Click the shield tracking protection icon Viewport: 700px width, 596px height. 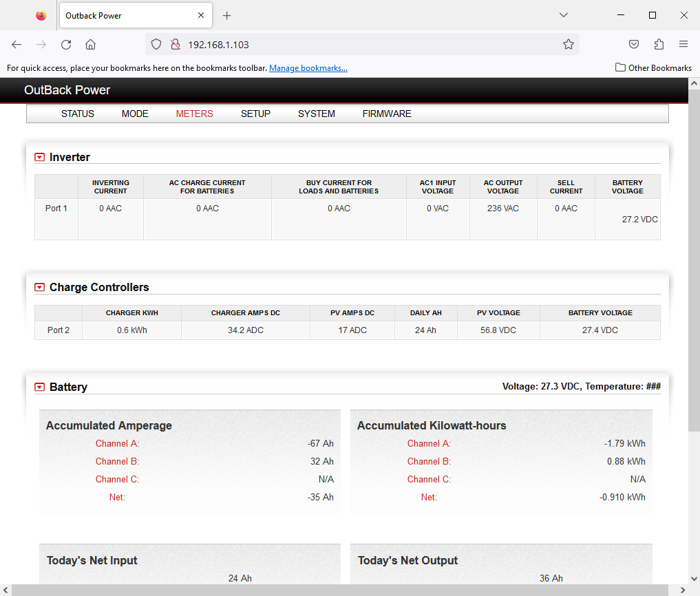pos(156,45)
